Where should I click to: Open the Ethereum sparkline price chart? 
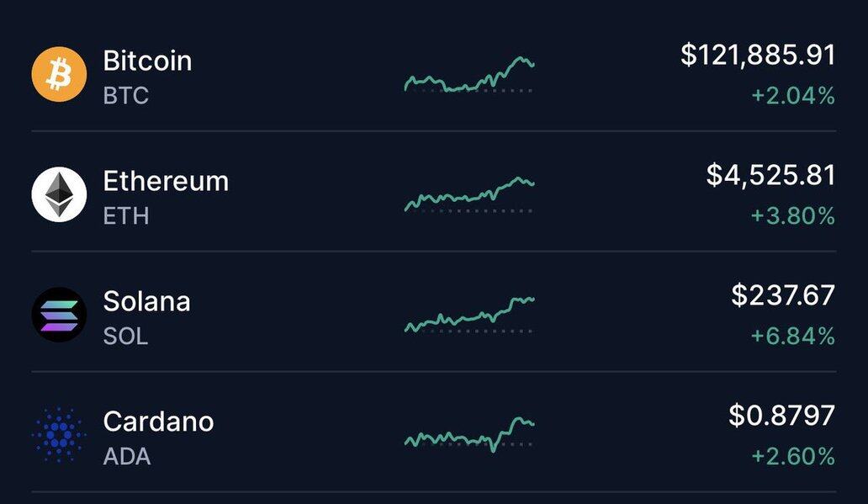point(468,194)
